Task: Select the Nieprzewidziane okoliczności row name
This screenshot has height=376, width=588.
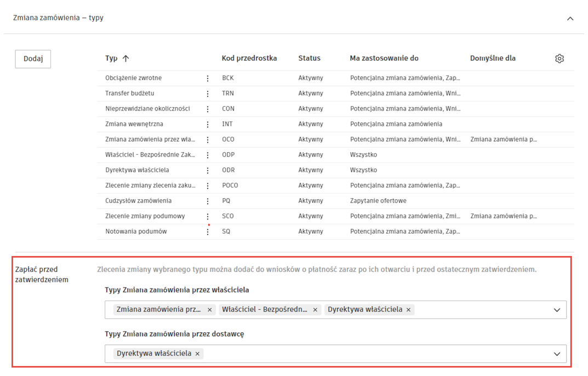Action: click(148, 108)
